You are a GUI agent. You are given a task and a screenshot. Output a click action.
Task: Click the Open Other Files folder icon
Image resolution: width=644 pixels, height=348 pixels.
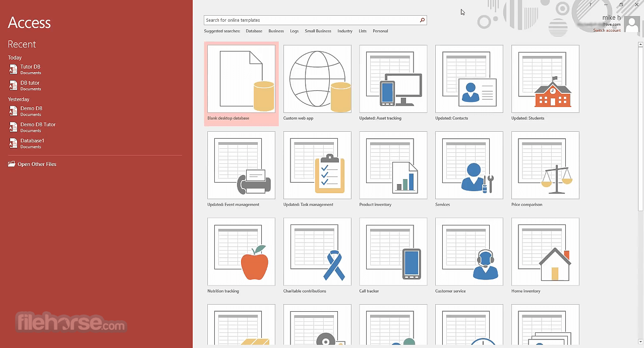click(x=12, y=164)
